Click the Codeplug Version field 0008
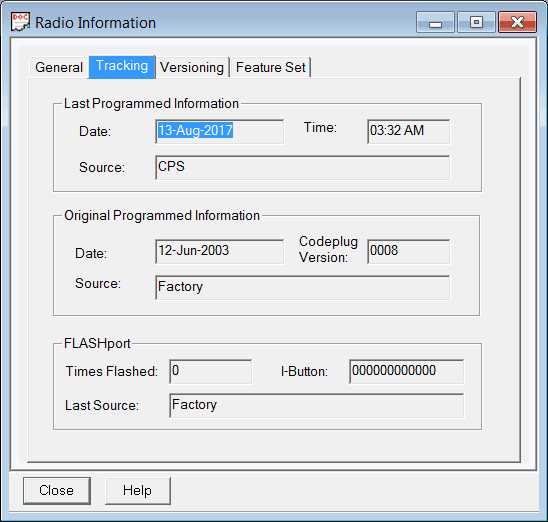The height and width of the screenshot is (522, 548). tap(409, 252)
